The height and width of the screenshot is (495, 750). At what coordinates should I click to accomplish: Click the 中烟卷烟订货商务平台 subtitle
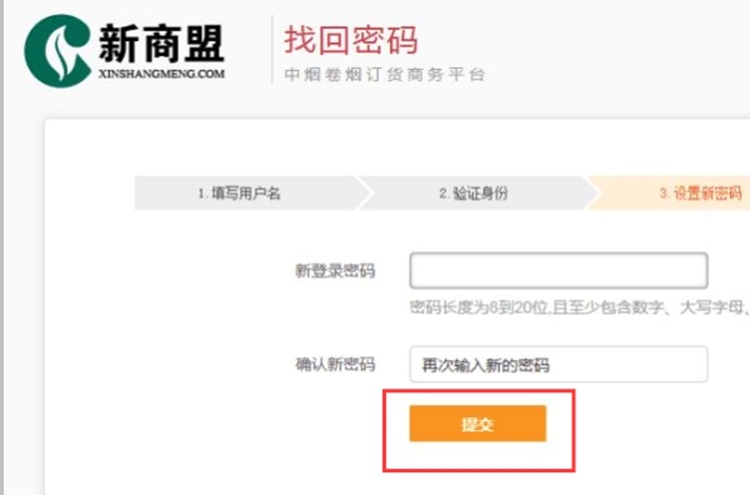coord(385,75)
